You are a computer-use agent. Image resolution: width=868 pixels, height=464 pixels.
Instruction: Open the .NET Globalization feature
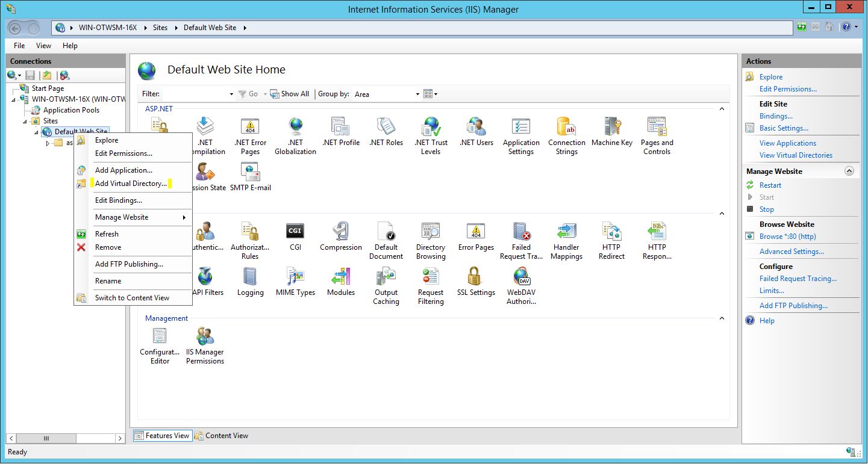click(295, 136)
